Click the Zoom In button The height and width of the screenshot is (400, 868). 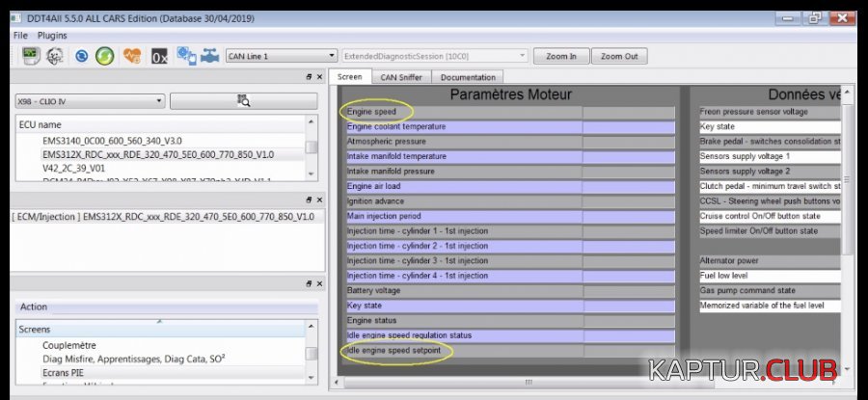(x=560, y=57)
